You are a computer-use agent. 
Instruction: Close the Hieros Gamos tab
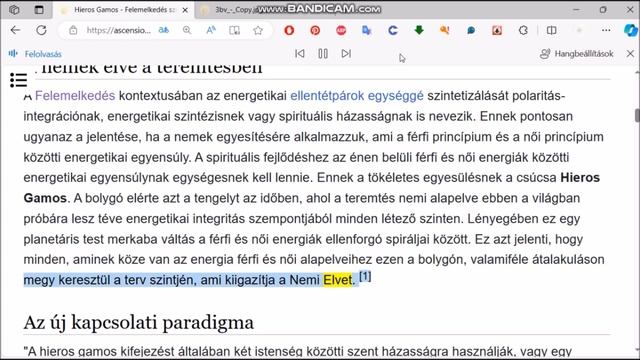pyautogui.click(x=185, y=10)
